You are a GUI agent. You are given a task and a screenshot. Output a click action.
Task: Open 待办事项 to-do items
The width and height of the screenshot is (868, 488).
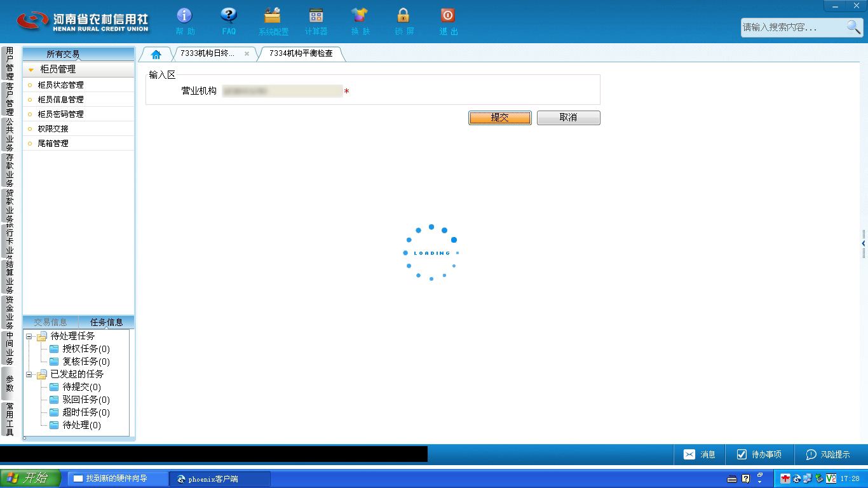(x=759, y=454)
